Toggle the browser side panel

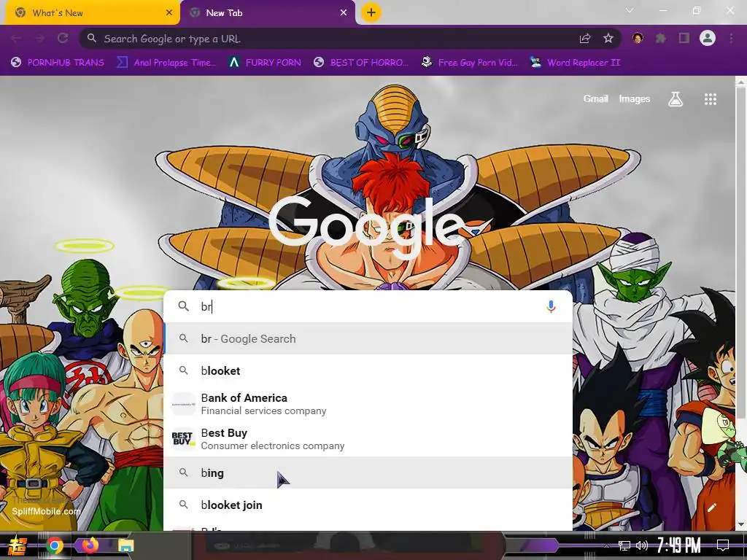click(684, 38)
